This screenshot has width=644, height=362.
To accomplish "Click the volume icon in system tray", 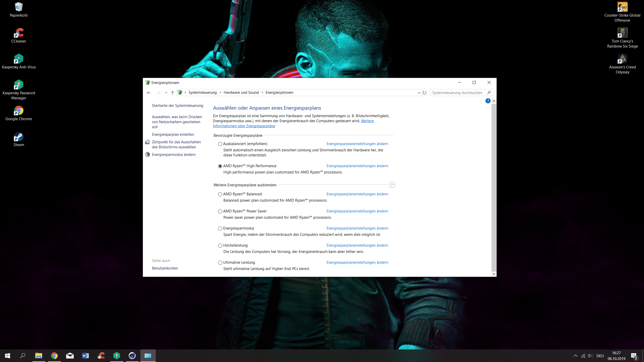I will tap(590, 356).
